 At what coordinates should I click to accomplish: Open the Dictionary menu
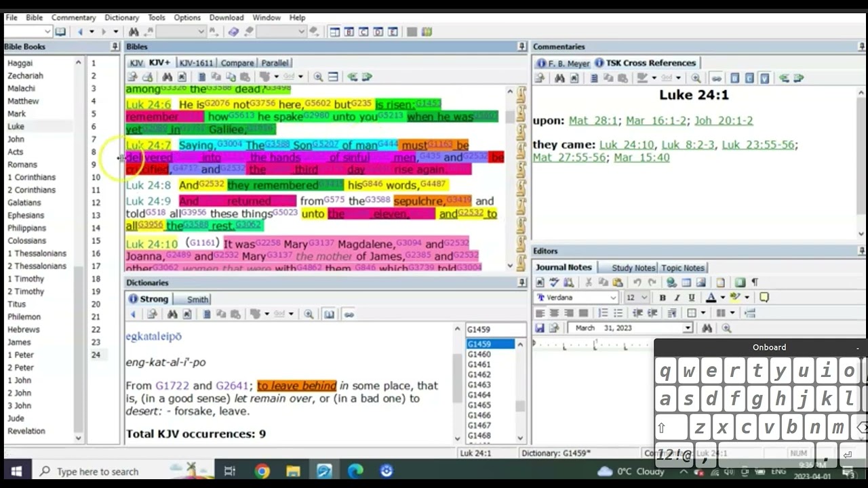(x=122, y=18)
